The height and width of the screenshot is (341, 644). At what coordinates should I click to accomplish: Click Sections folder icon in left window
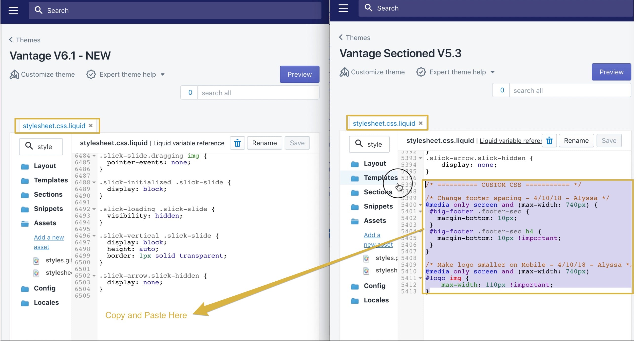(24, 195)
